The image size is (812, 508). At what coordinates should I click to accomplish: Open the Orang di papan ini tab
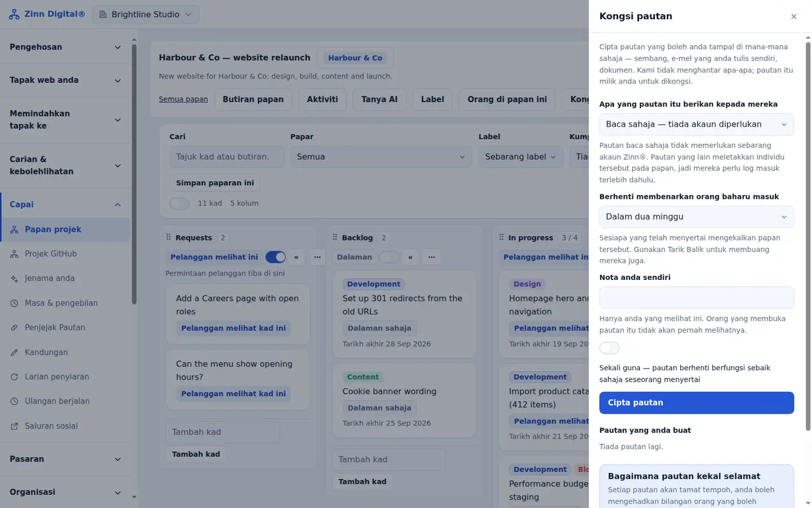[507, 99]
